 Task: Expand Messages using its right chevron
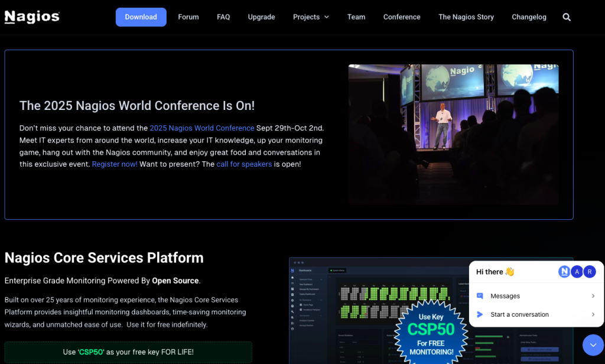pyautogui.click(x=593, y=295)
